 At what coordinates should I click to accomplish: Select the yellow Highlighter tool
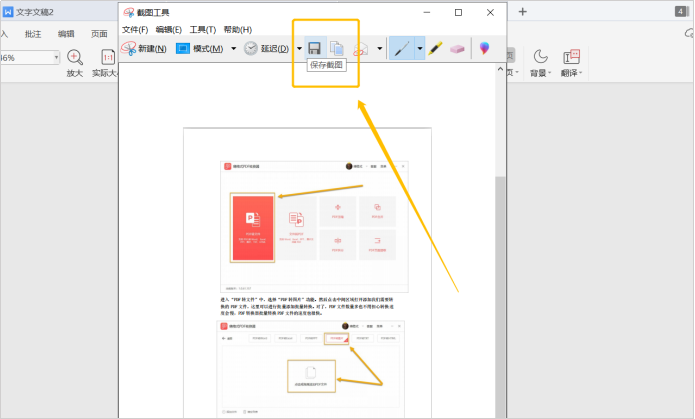[435, 48]
